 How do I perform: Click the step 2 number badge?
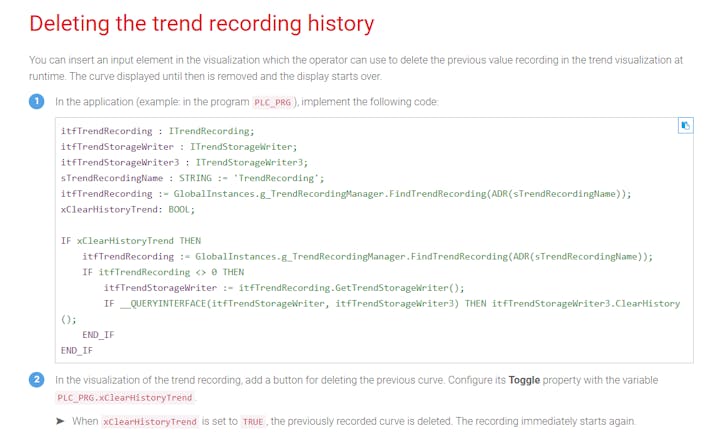point(36,380)
